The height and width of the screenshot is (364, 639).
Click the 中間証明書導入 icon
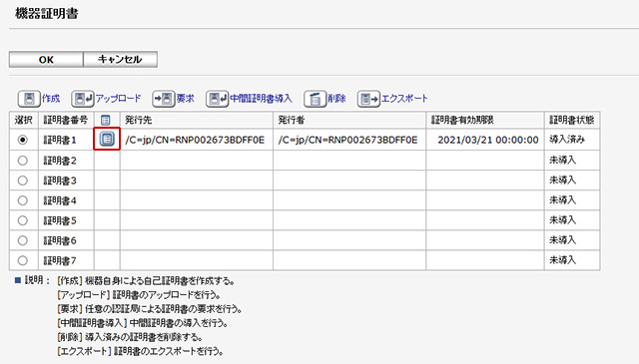coord(218,99)
